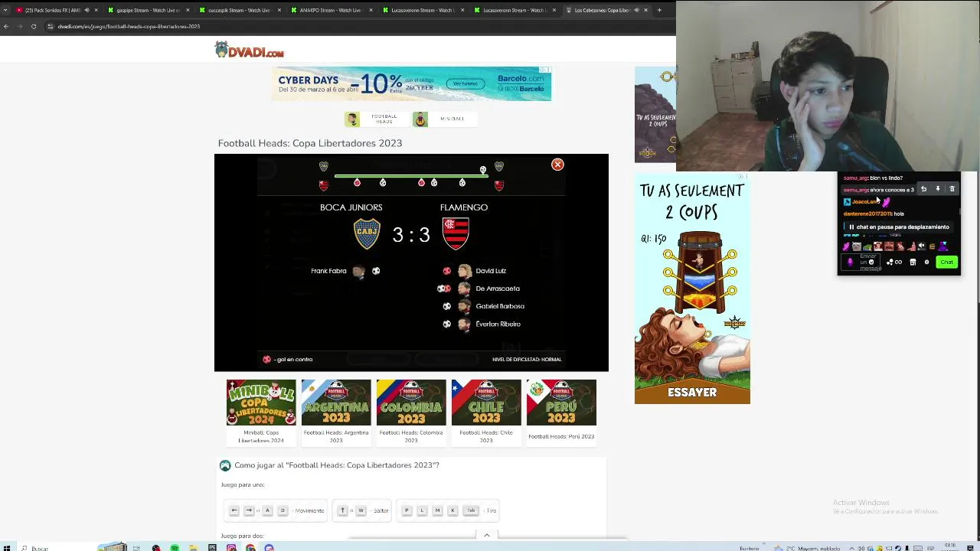Click the first goal marker on match timeline
The height and width of the screenshot is (551, 980).
[x=357, y=182]
